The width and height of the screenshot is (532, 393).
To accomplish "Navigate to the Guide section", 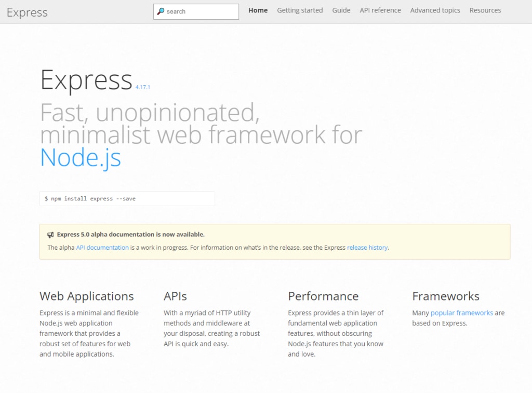I will click(x=341, y=10).
